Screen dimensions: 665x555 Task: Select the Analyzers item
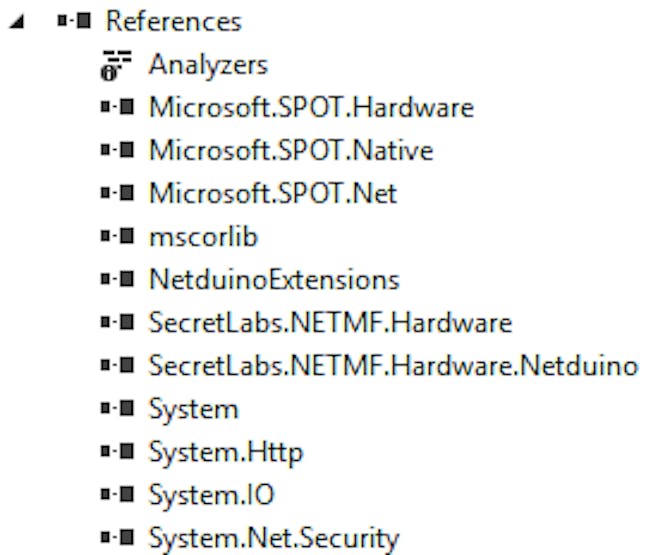click(208, 65)
